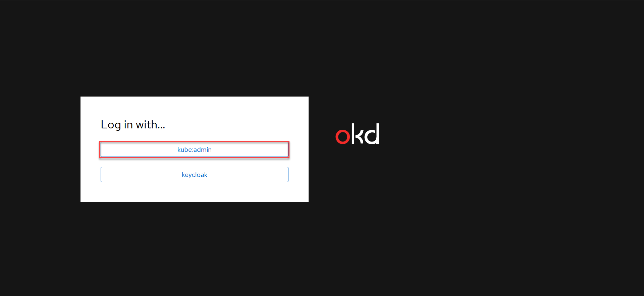The image size is (644, 296).
Task: Click the blue kube:admin link text
Action: (195, 150)
